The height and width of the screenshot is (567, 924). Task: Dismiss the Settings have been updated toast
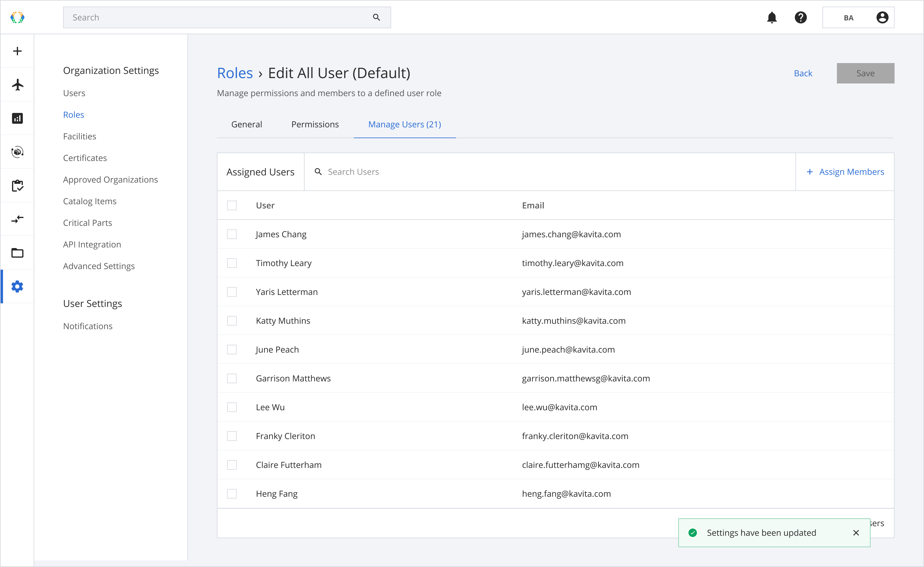click(856, 533)
